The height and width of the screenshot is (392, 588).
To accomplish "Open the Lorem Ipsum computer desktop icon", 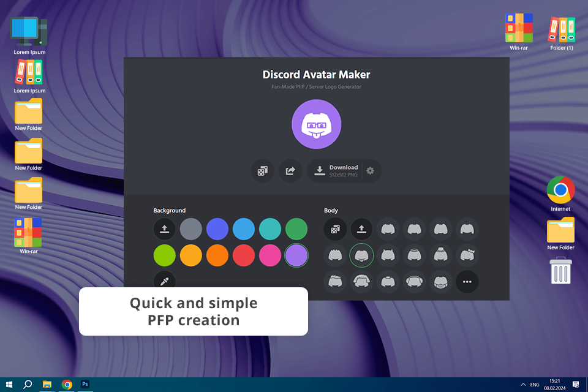I will pyautogui.click(x=29, y=36).
